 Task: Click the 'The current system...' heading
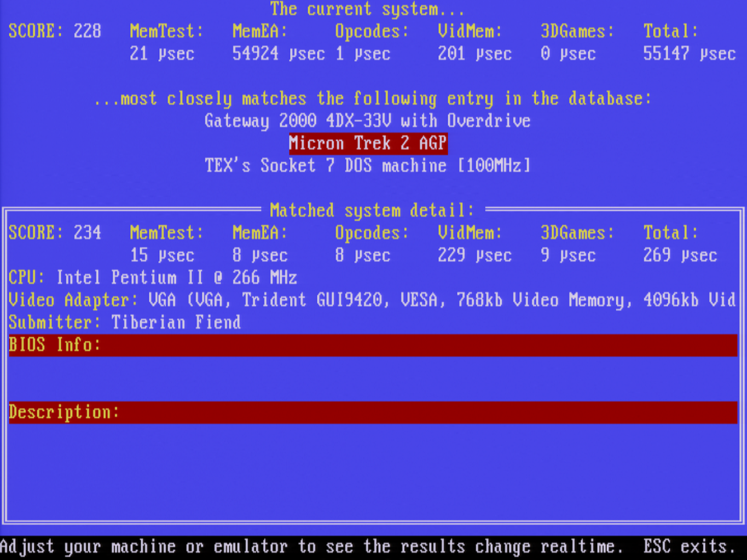point(367,9)
